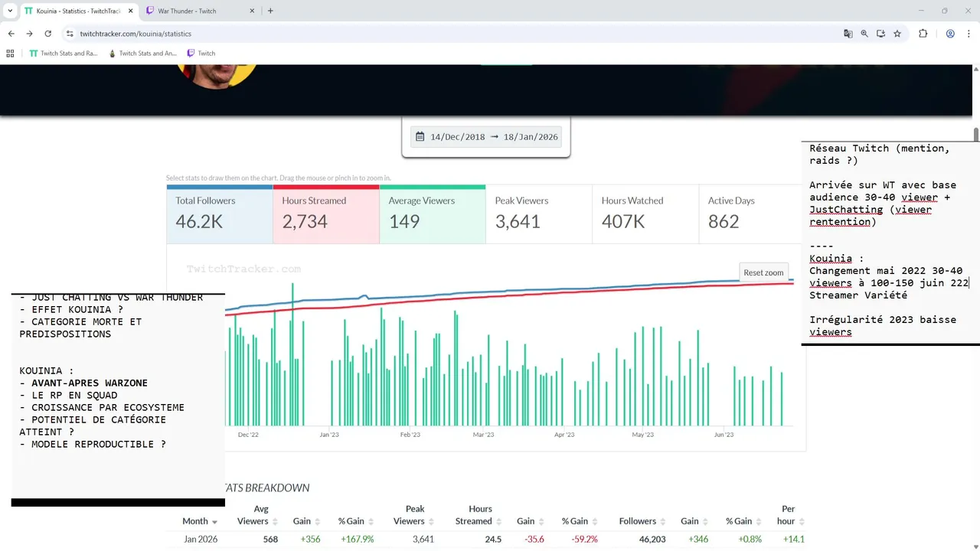This screenshot has height=551, width=980.
Task: Open the Chrome three-dot menu
Action: (969, 34)
